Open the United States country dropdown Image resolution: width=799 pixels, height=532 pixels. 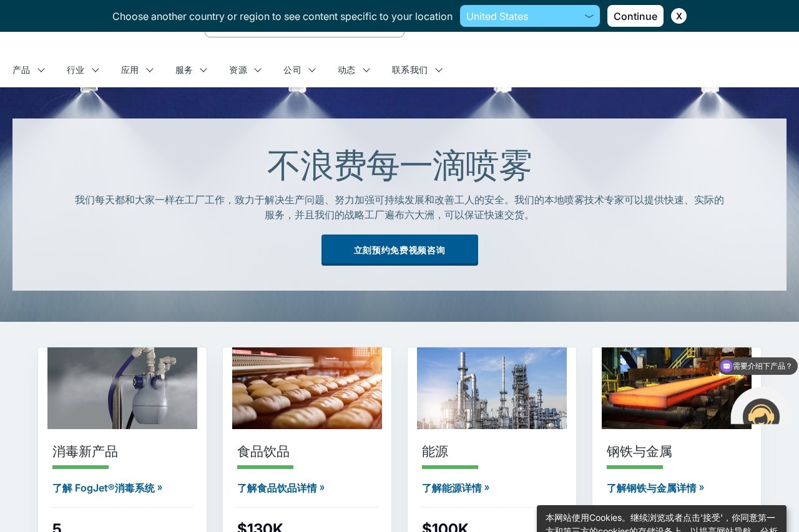point(529,16)
